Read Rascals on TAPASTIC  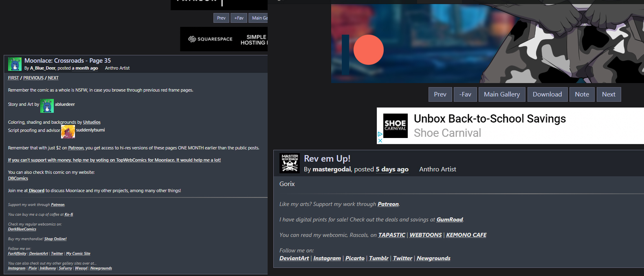(391, 235)
